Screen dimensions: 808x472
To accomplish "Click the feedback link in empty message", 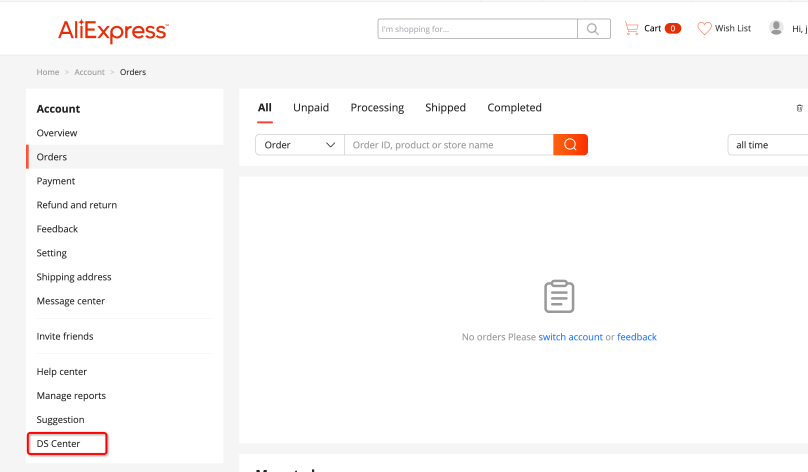I will coord(637,337).
